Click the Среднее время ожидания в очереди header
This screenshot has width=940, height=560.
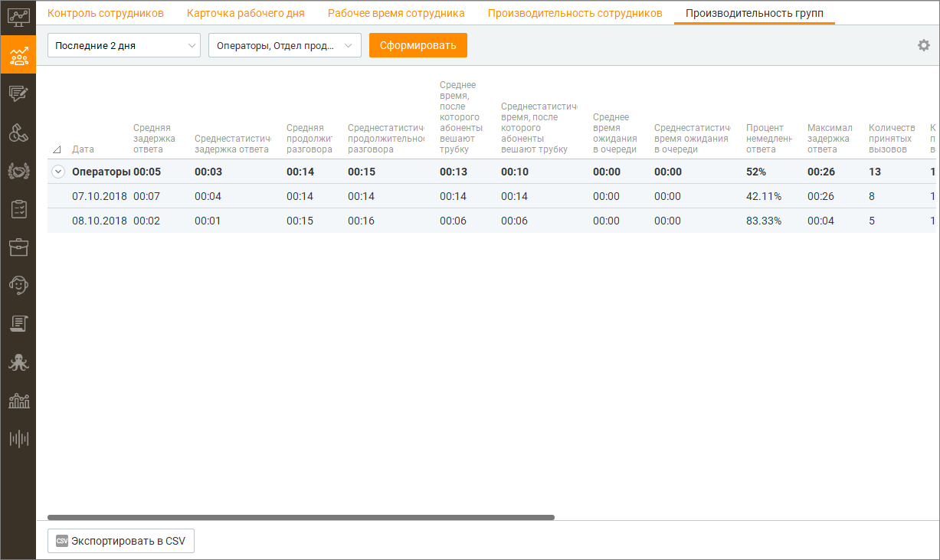coord(615,133)
